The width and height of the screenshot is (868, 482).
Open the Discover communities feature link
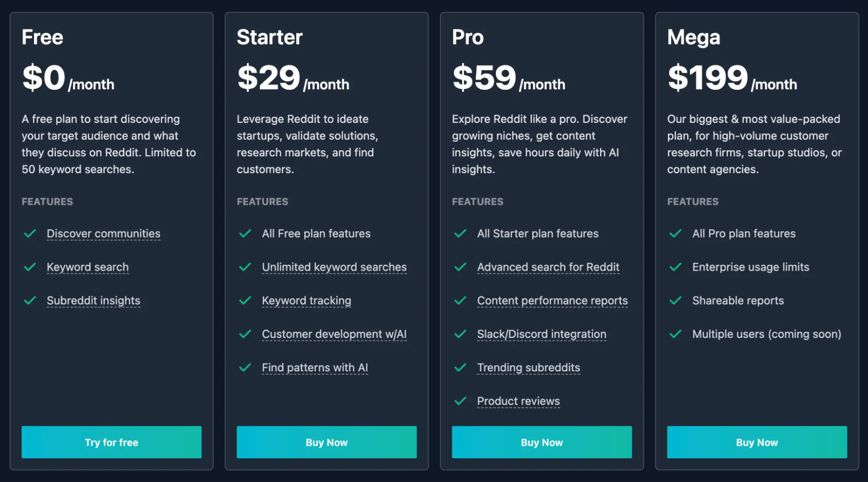[103, 233]
